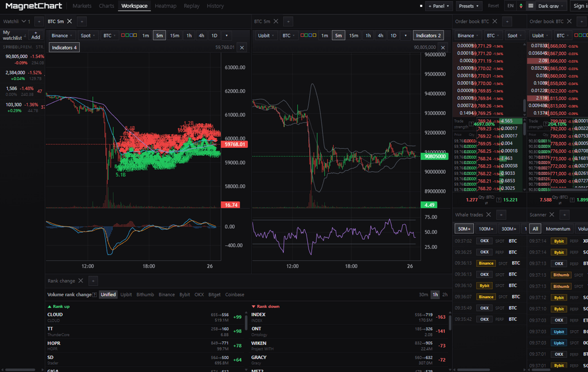Open the Heatmap menu
The height and width of the screenshot is (372, 588).
tap(166, 6)
